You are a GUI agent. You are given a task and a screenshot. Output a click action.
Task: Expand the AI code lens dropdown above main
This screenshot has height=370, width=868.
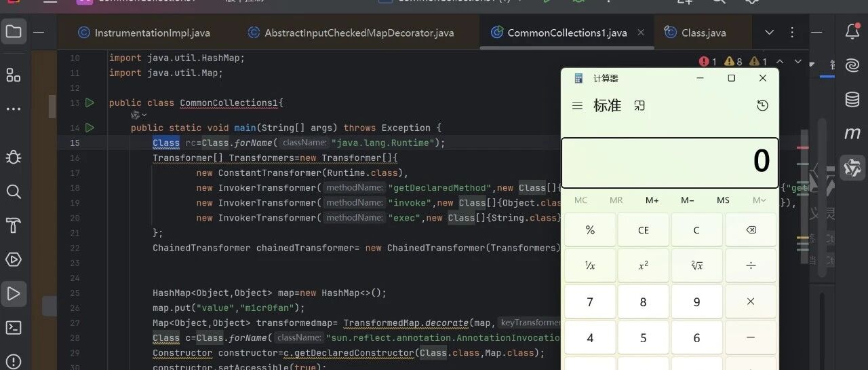(x=139, y=115)
